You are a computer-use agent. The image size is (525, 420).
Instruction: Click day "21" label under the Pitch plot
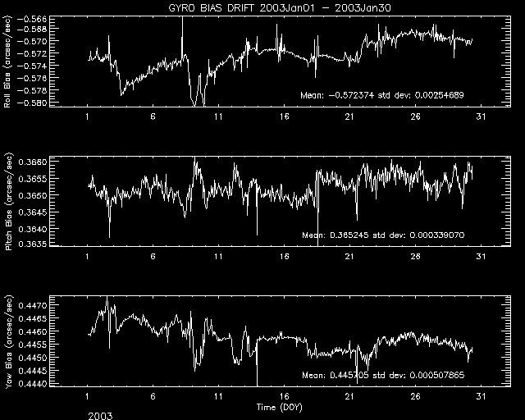tap(349, 257)
